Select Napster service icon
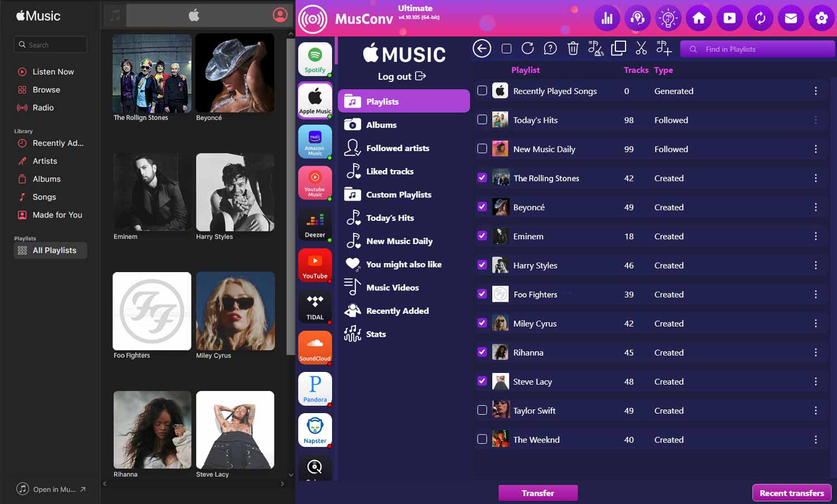The image size is (837, 504). (x=315, y=430)
